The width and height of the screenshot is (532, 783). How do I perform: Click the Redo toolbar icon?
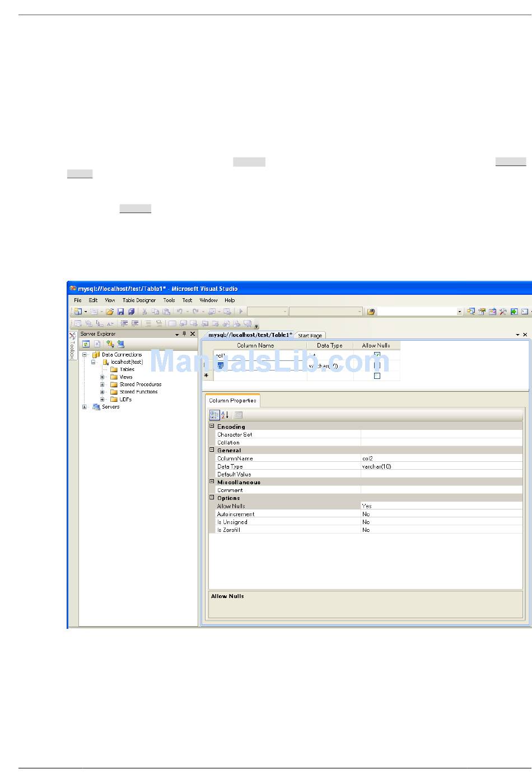[x=195, y=312]
